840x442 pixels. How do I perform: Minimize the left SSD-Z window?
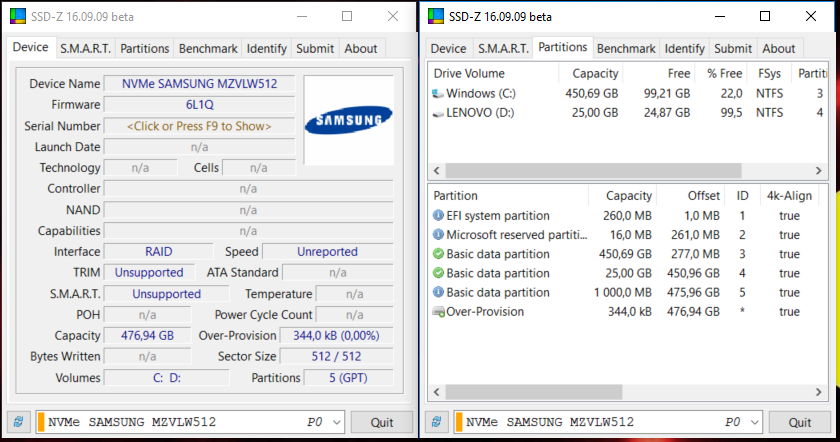coord(302,16)
